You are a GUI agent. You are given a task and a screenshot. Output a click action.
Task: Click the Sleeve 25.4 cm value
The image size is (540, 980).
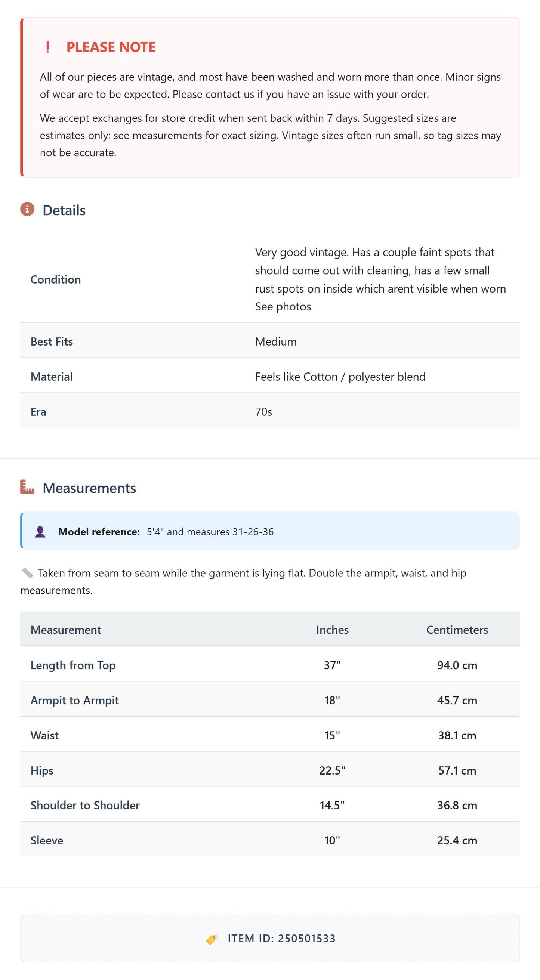(457, 840)
